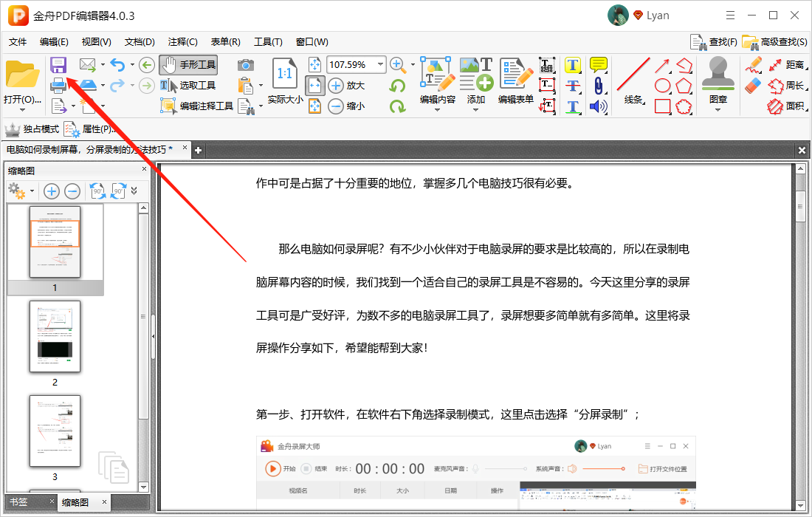
Task: Select the eraser tool icon
Action: click(x=754, y=86)
